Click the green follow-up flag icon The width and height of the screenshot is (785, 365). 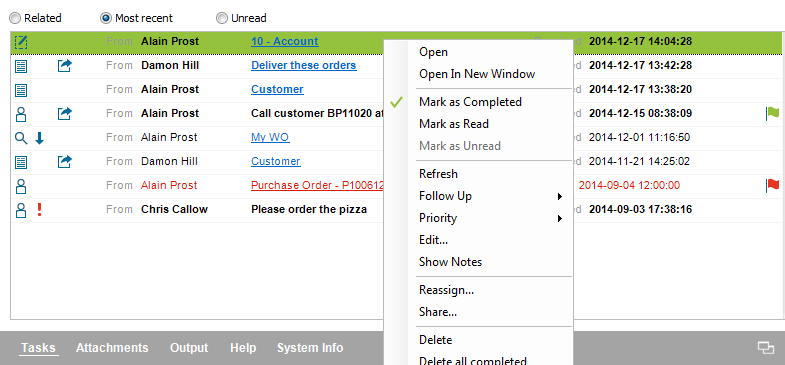coord(772,114)
